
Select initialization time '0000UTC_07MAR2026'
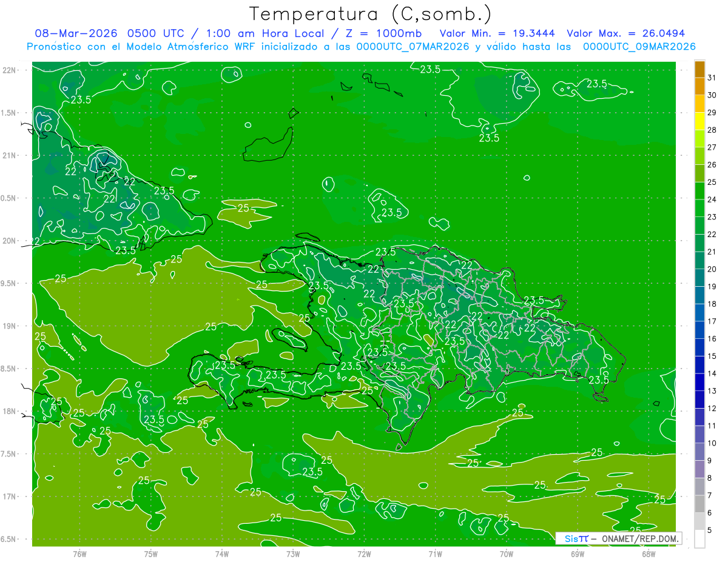[x=411, y=47]
